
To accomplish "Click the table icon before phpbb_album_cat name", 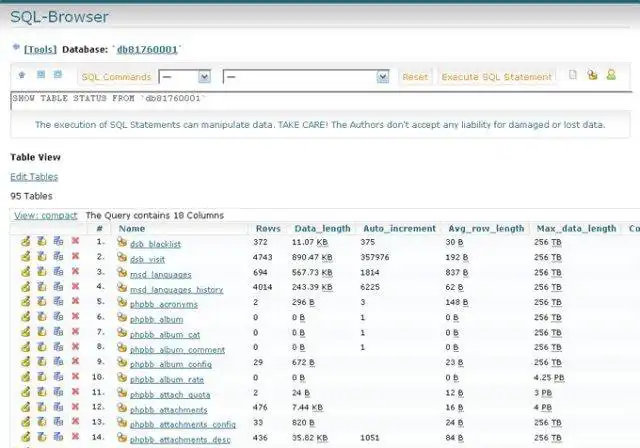I will pos(122,333).
